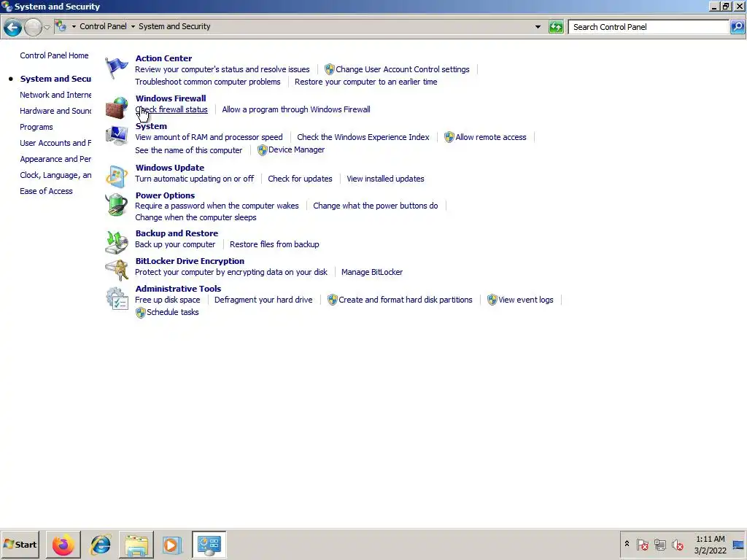The height and width of the screenshot is (560, 747).
Task: Click Control Panel in the breadcrumb
Action: point(103,27)
